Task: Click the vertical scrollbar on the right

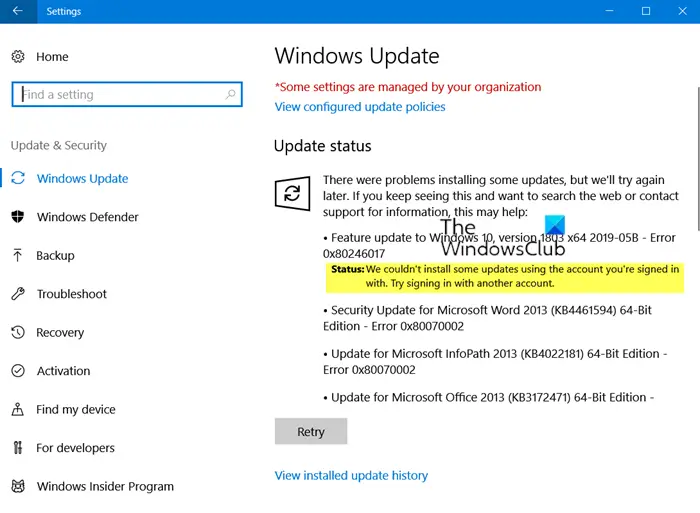Action: [697, 158]
